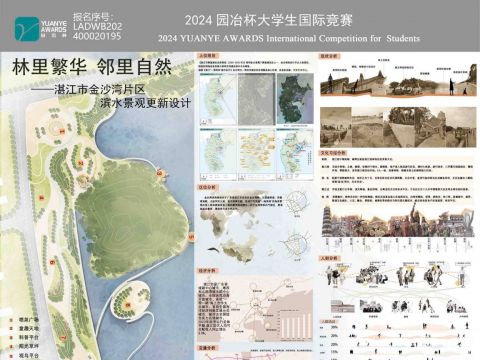Click the 童趣天地 legend entry
Screen dimensions: 480x360
click(x=29, y=329)
